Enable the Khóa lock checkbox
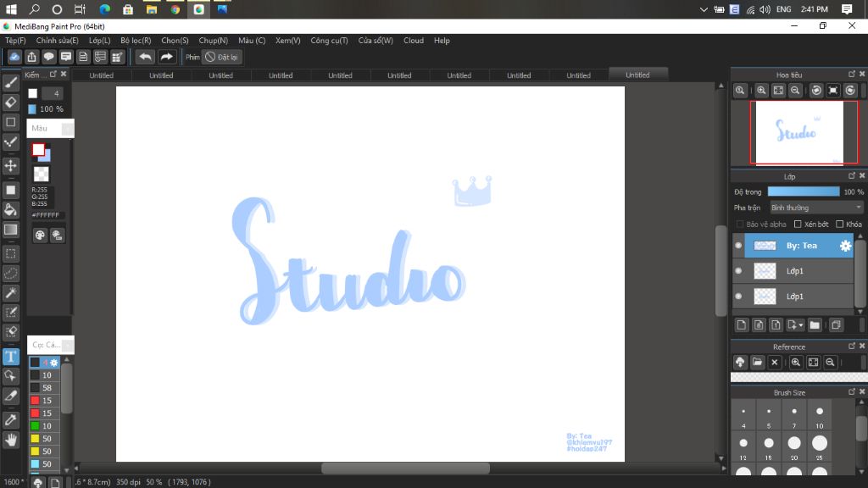The width and height of the screenshot is (868, 488). pos(840,224)
